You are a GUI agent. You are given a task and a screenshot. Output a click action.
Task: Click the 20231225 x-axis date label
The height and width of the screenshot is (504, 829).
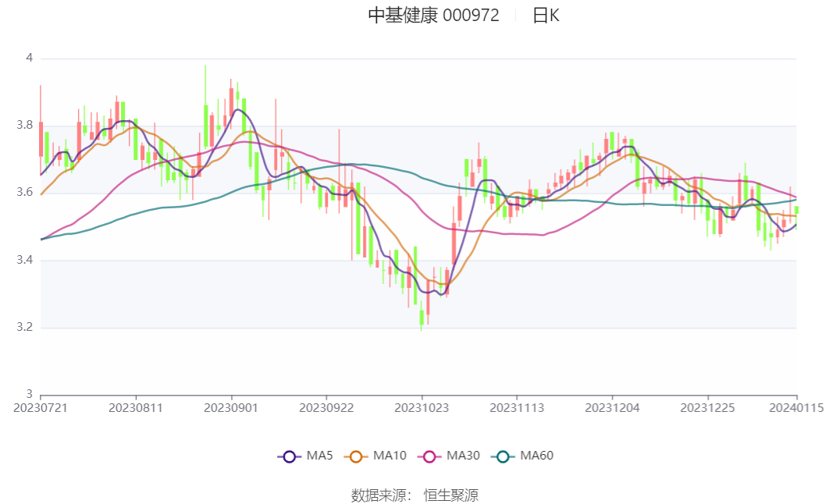(x=707, y=408)
